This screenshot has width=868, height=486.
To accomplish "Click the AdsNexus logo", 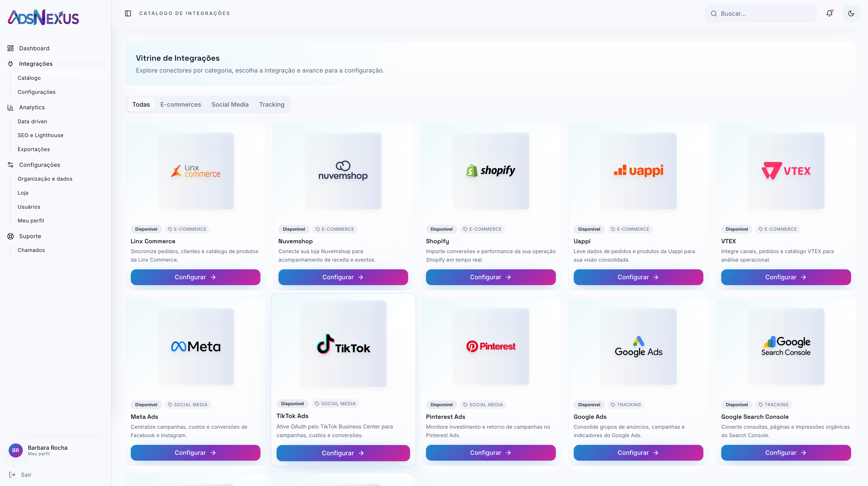I will coord(43,17).
